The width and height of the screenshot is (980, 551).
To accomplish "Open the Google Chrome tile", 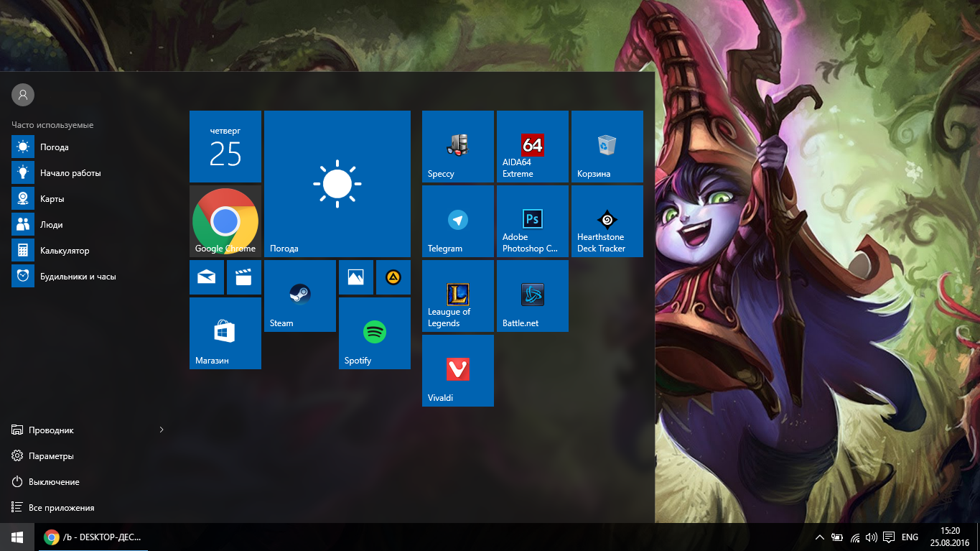I will (225, 221).
